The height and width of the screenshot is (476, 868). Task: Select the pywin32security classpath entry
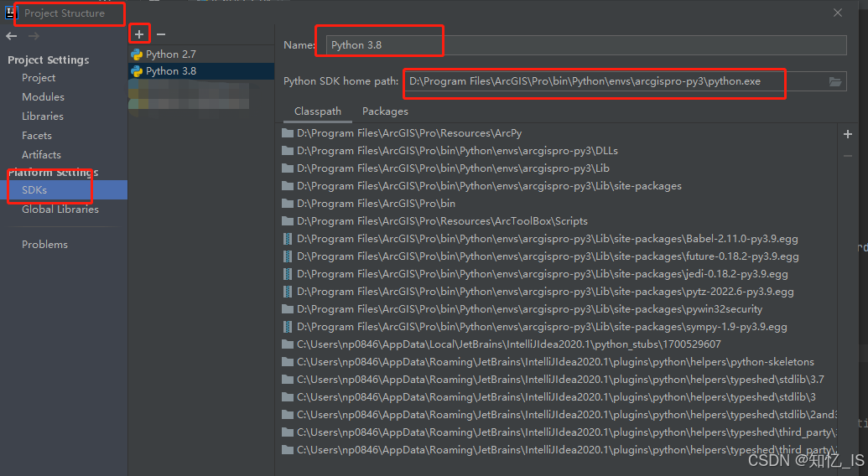coord(530,309)
